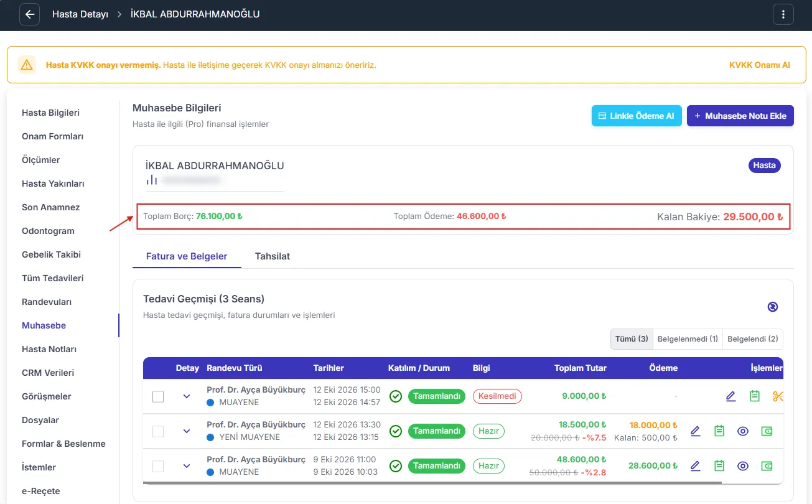Open the note icon for YENİ MUAYENE row
The width and height of the screenshot is (812, 504).
[x=719, y=431]
